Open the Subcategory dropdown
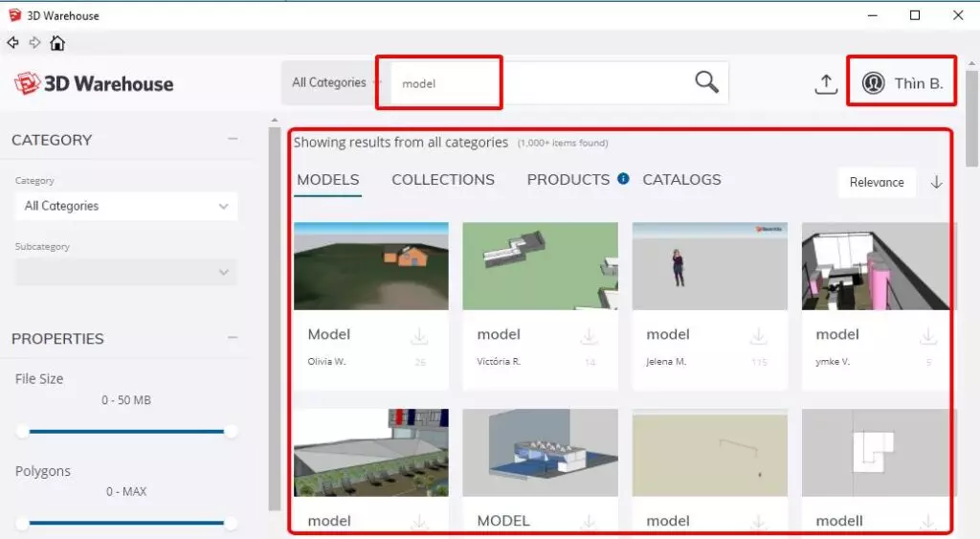This screenshot has width=980, height=539. tap(125, 272)
